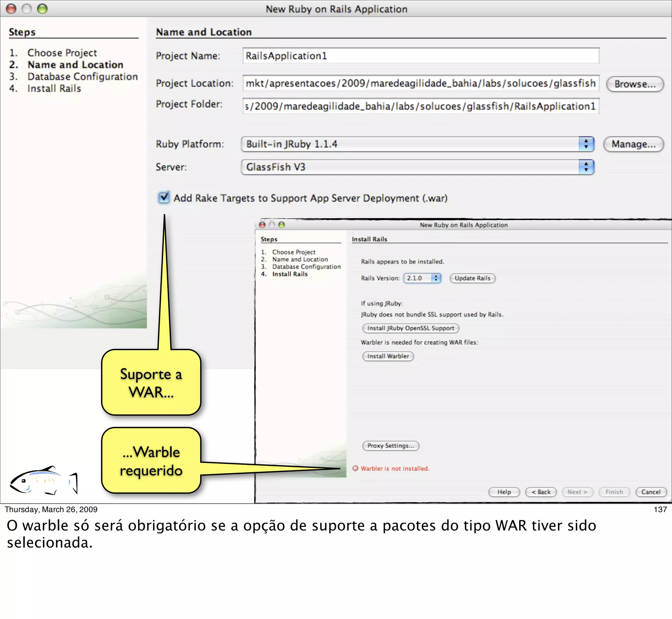
Task: Click the green zoom button of main window
Action: pos(42,9)
